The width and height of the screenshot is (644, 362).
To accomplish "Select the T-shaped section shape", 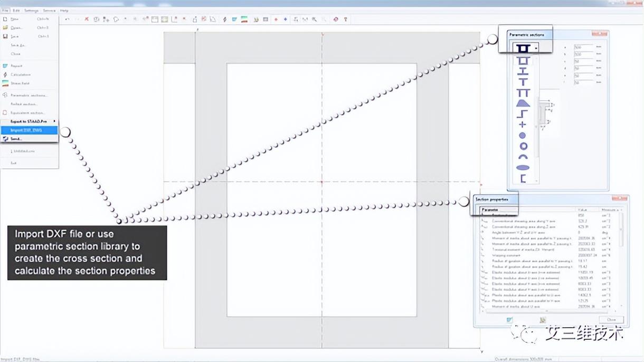I will coord(523,82).
